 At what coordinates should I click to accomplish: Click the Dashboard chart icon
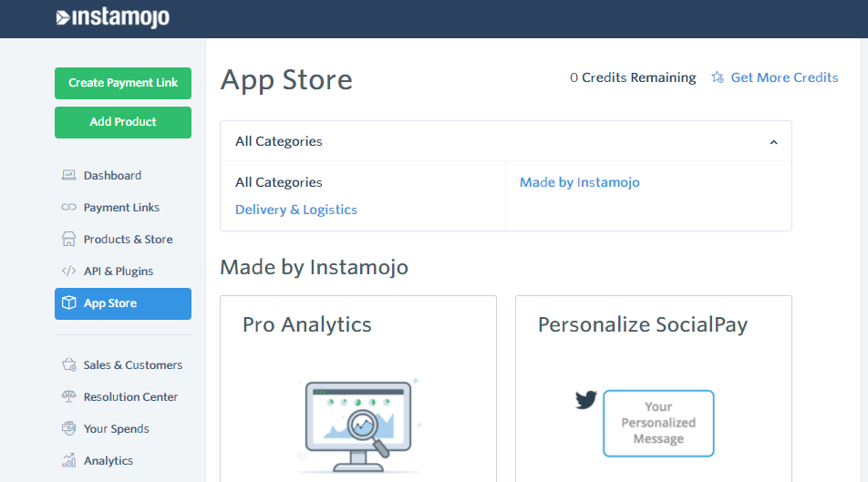pyautogui.click(x=68, y=175)
